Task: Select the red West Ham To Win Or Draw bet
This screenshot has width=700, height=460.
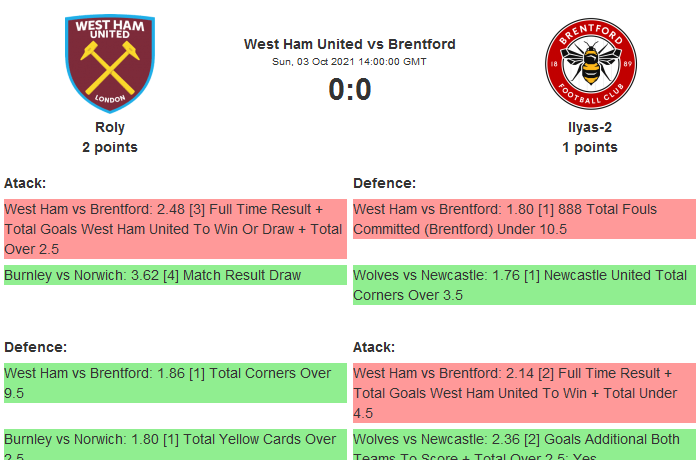Action: (175, 229)
